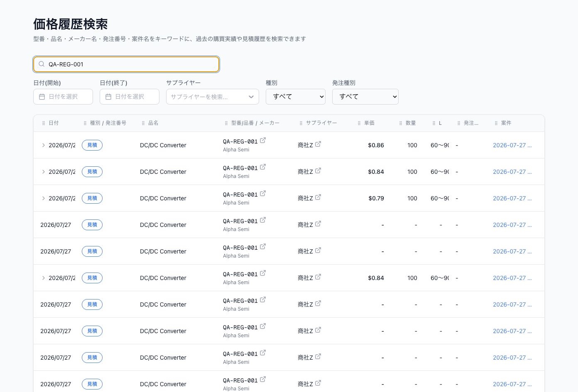Click QA-REG-001 part number in $0.86 row
Viewport: 578px width, 392px height.
pyautogui.click(x=240, y=141)
